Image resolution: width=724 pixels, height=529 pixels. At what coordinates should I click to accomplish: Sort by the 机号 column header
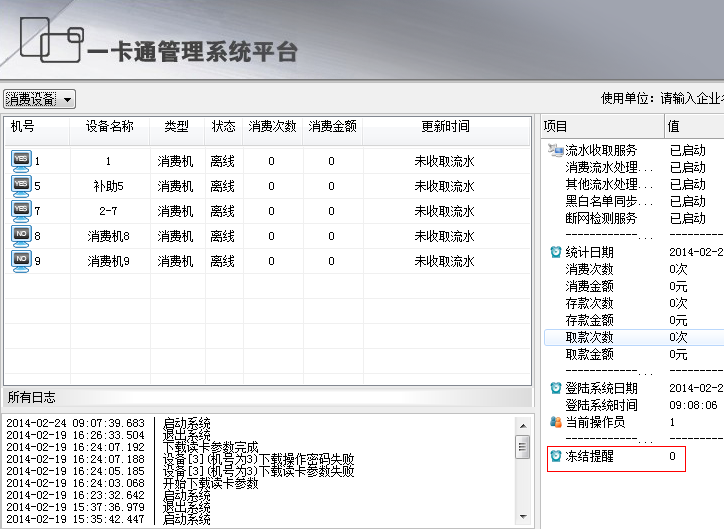coord(22,127)
